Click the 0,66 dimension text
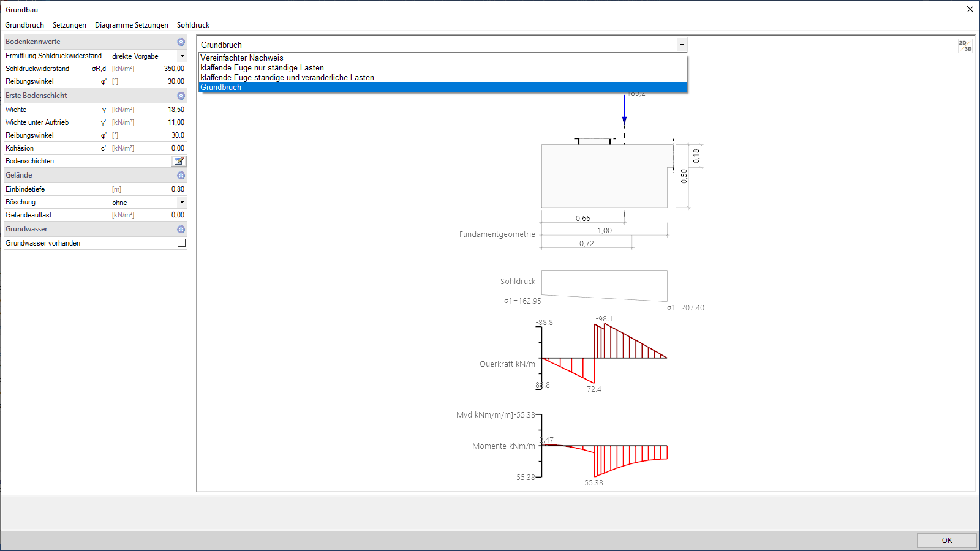 point(583,219)
